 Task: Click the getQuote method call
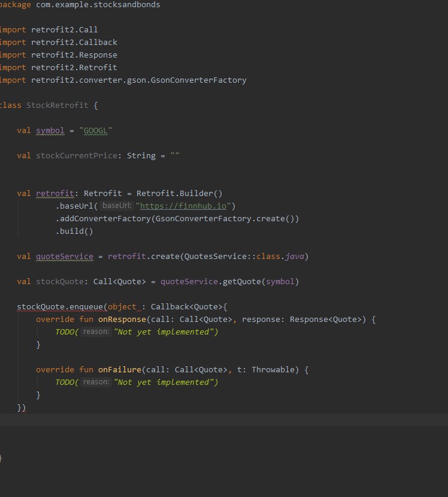coord(241,282)
